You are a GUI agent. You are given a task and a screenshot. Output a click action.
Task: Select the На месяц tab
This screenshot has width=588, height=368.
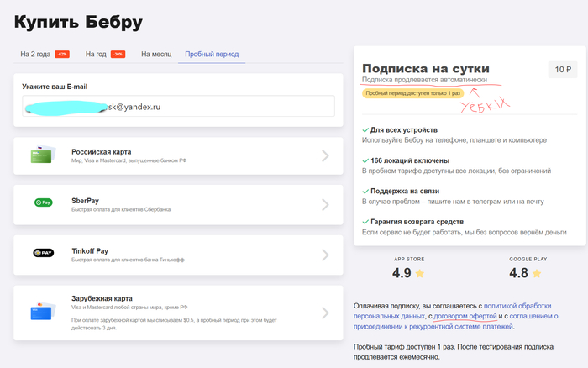pos(156,55)
